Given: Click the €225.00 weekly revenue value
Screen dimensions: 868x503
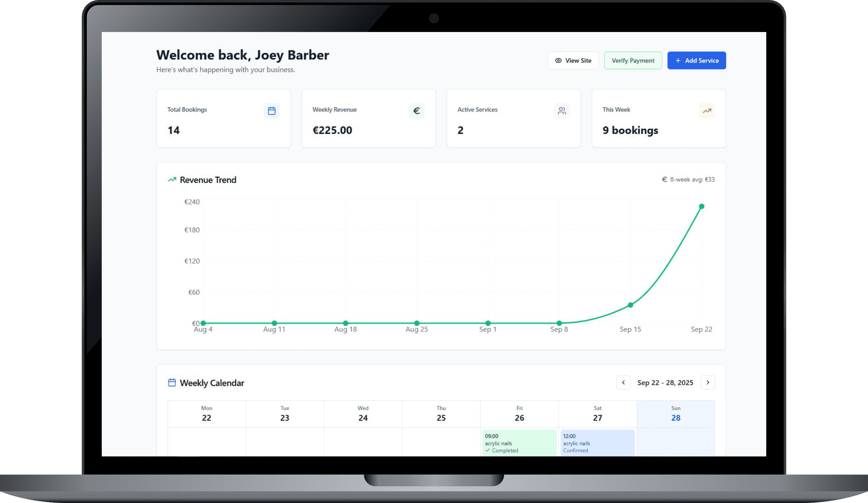Looking at the screenshot, I should (332, 130).
